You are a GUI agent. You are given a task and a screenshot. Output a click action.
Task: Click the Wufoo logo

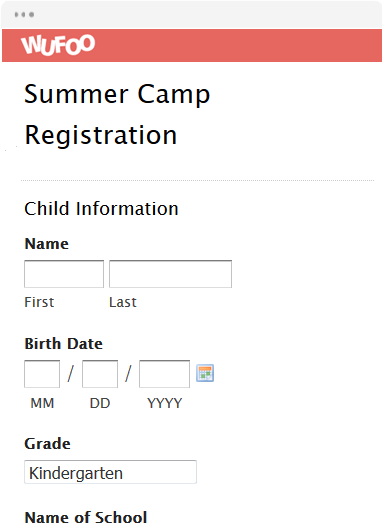point(58,44)
